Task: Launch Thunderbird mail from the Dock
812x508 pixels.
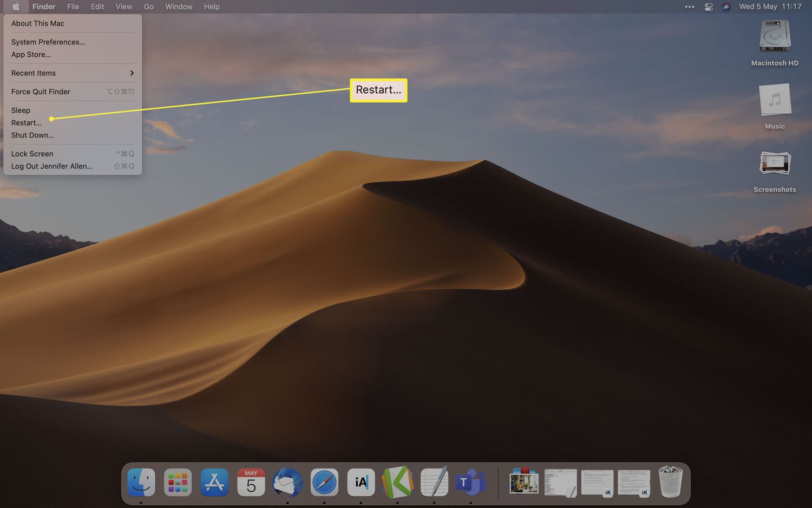Action: click(x=287, y=482)
